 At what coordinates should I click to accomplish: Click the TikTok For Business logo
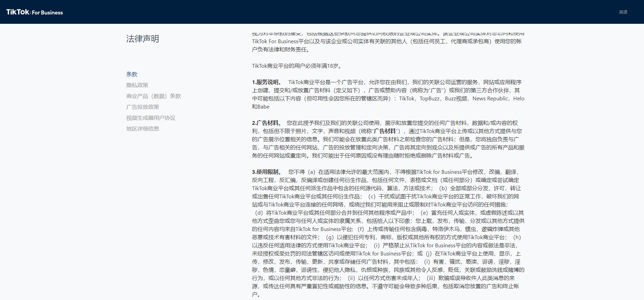click(x=35, y=12)
